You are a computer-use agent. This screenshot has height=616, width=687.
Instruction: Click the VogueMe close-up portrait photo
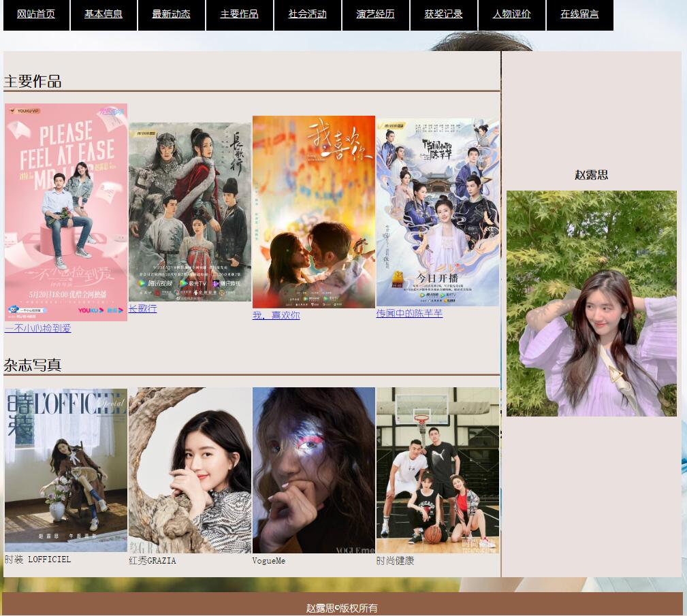coord(314,470)
